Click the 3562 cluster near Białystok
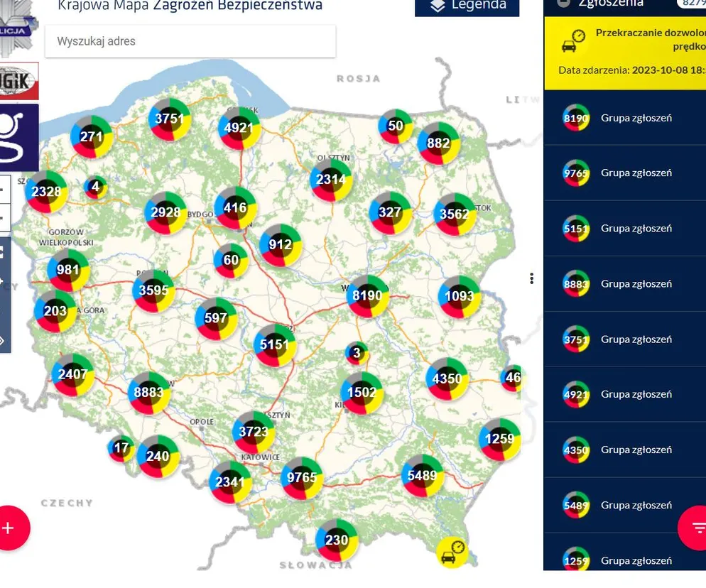 pyautogui.click(x=455, y=214)
